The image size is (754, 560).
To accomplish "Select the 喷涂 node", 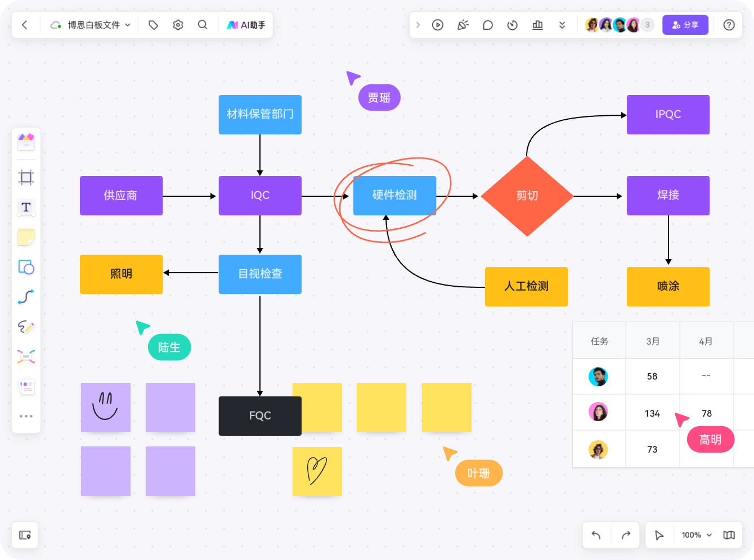I will pyautogui.click(x=668, y=286).
